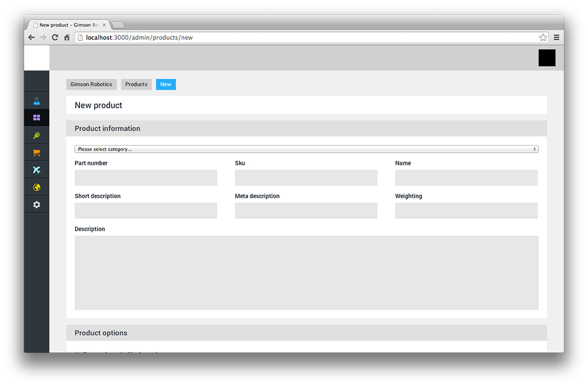Reload the page with the refresh icon
The height and width of the screenshot is (386, 588).
55,38
